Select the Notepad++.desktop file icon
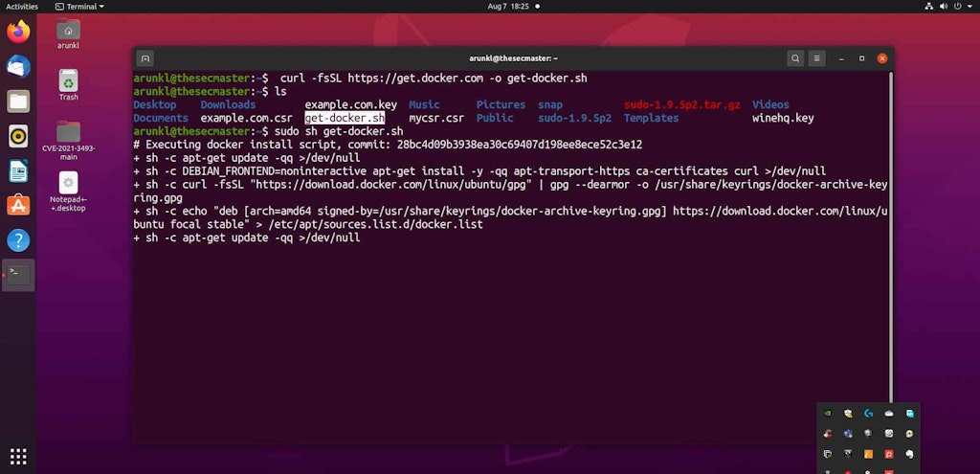Viewport: 980px width, 474px height. [x=68, y=192]
